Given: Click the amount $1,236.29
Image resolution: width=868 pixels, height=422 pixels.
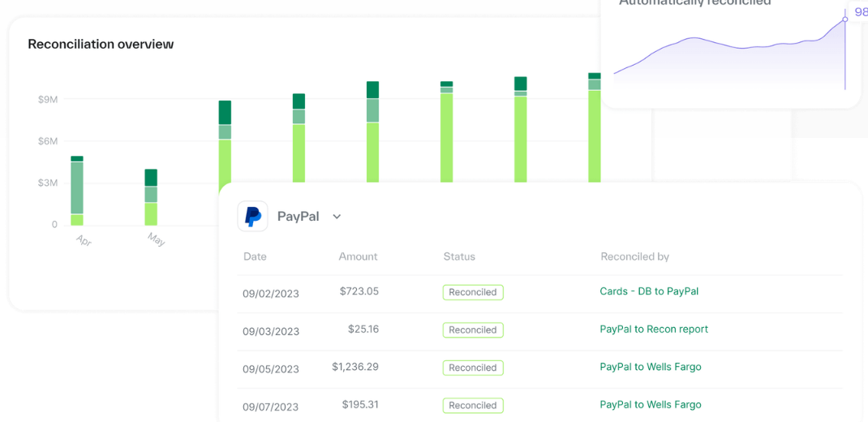Looking at the screenshot, I should [355, 367].
